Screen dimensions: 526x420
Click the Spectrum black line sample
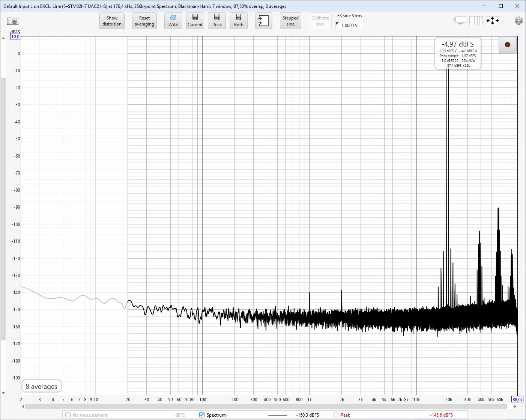coord(278,415)
